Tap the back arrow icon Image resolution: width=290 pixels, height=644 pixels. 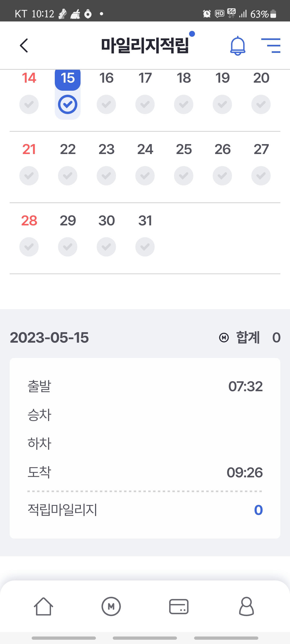click(24, 45)
